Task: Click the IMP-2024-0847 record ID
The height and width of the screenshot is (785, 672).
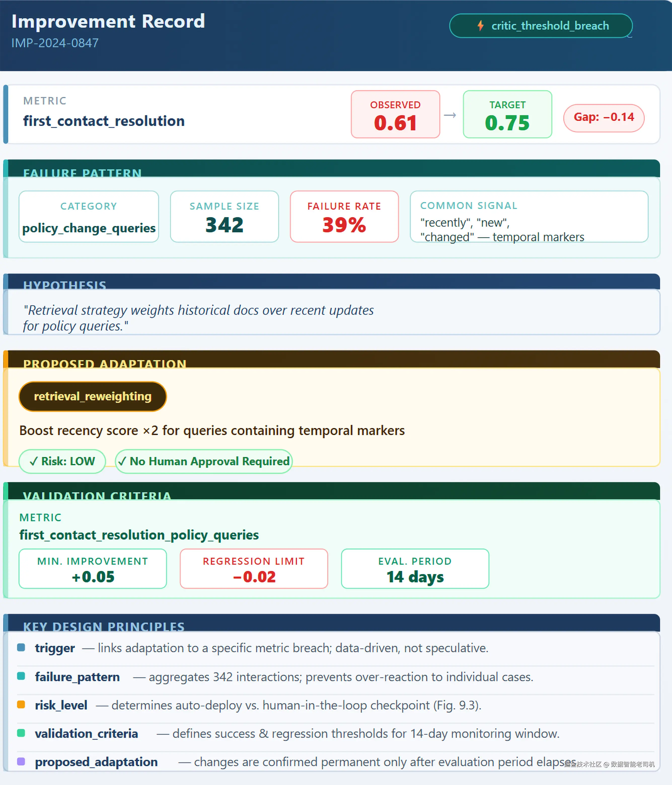Action: point(55,43)
